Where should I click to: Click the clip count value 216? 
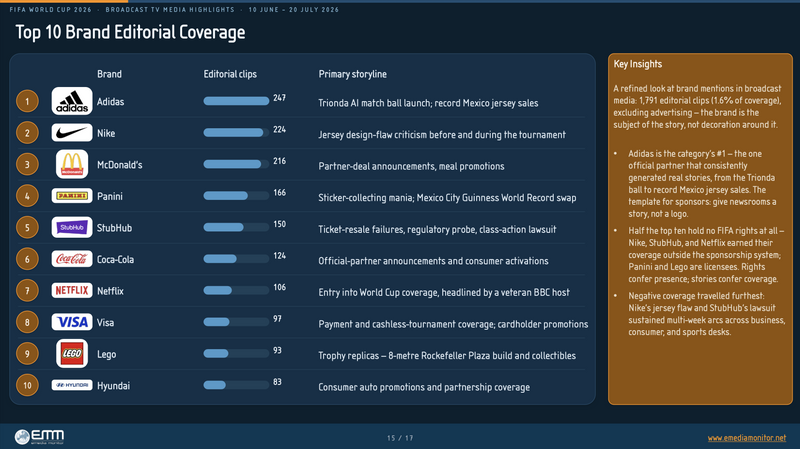click(x=279, y=161)
